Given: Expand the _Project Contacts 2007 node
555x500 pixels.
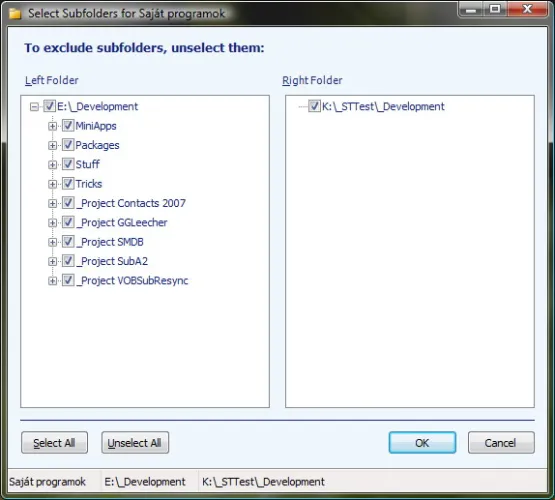Looking at the screenshot, I should 52,203.
